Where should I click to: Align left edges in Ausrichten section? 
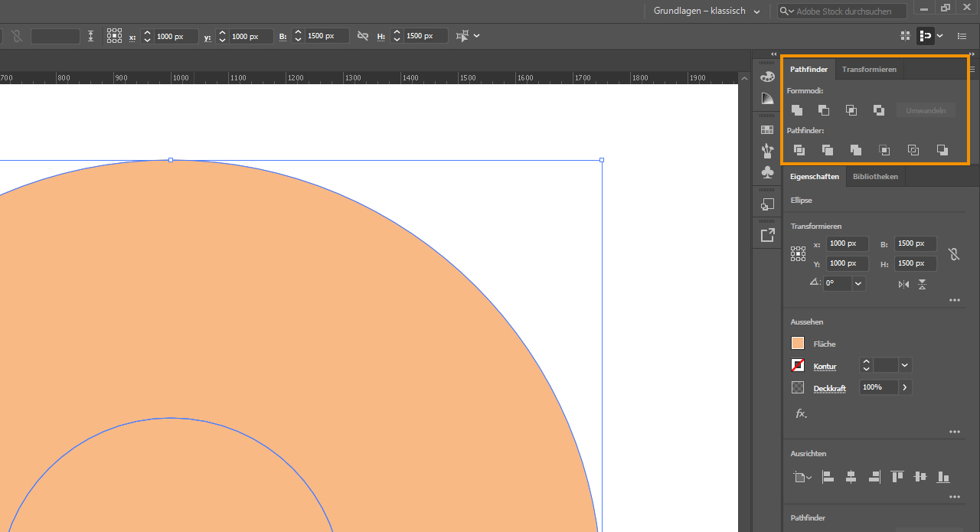(x=828, y=477)
